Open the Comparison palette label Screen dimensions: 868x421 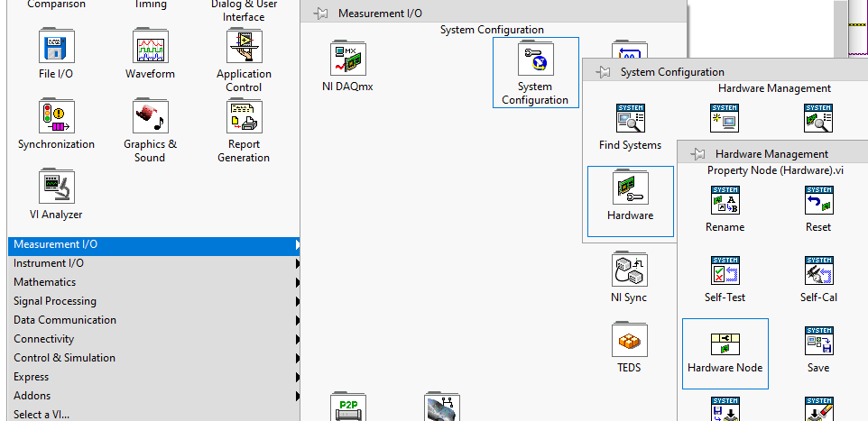(56, 5)
